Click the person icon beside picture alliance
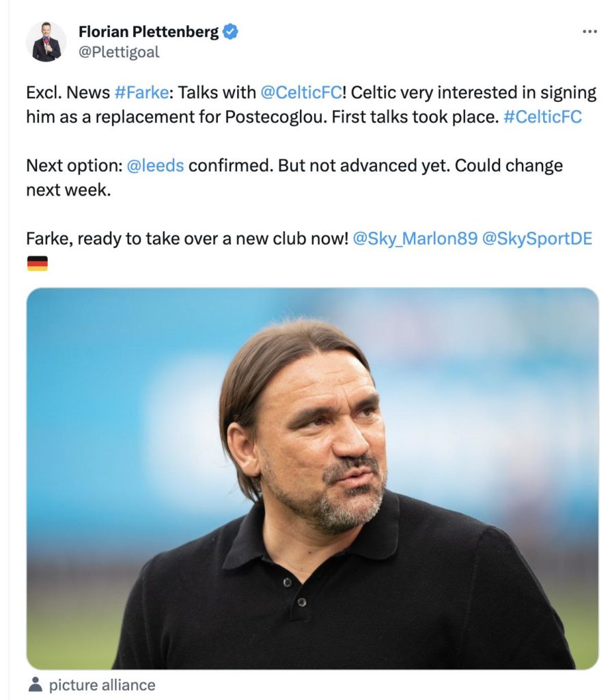The height and width of the screenshot is (700, 610). tap(35, 684)
